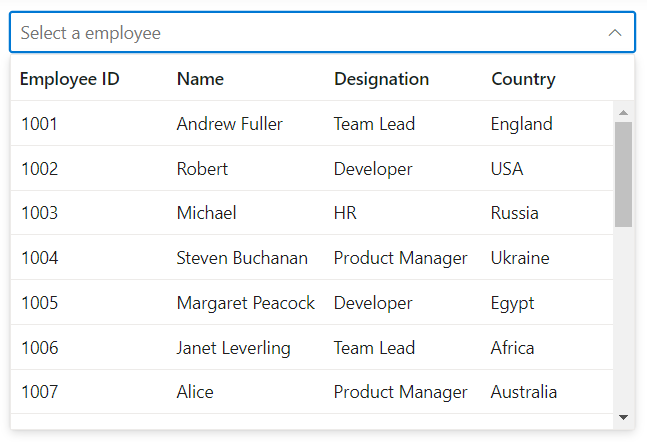Click the Ukraine country cell
Viewport: 647px width, 442px height.
pyautogui.click(x=520, y=258)
